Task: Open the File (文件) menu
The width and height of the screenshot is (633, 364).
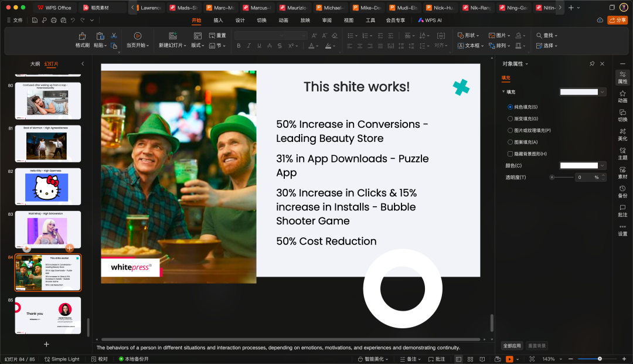Action: click(x=15, y=20)
